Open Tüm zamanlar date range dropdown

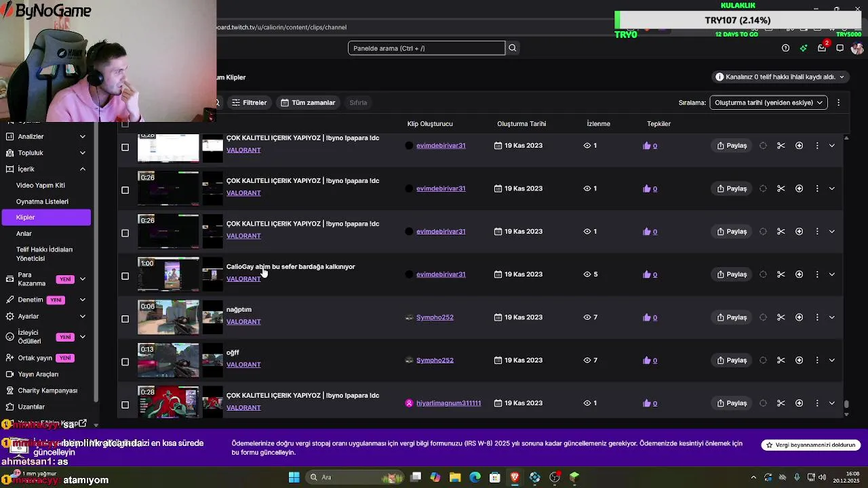(x=308, y=102)
